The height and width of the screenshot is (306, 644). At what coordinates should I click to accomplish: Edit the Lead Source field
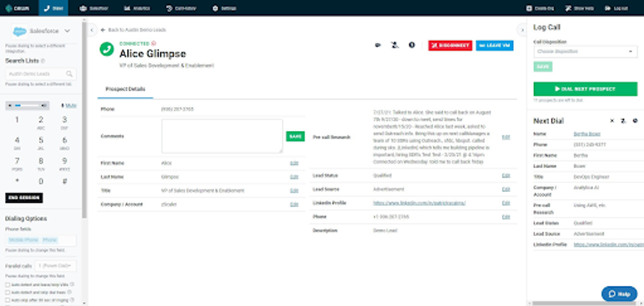[x=506, y=189]
